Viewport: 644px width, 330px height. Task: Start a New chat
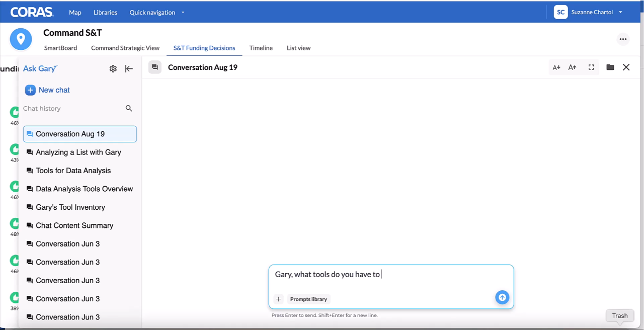pos(48,90)
